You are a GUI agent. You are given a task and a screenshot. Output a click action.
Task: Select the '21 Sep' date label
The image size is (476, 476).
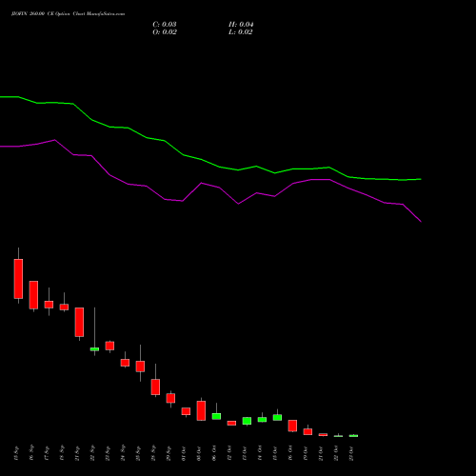pyautogui.click(x=77, y=453)
